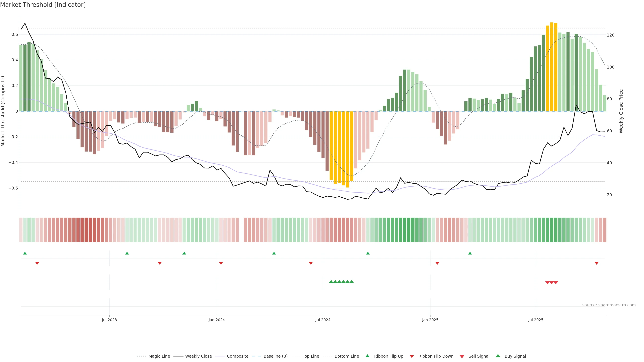Toggle the Magic Line legend entry
The width and height of the screenshot is (644, 362).
tap(159, 356)
